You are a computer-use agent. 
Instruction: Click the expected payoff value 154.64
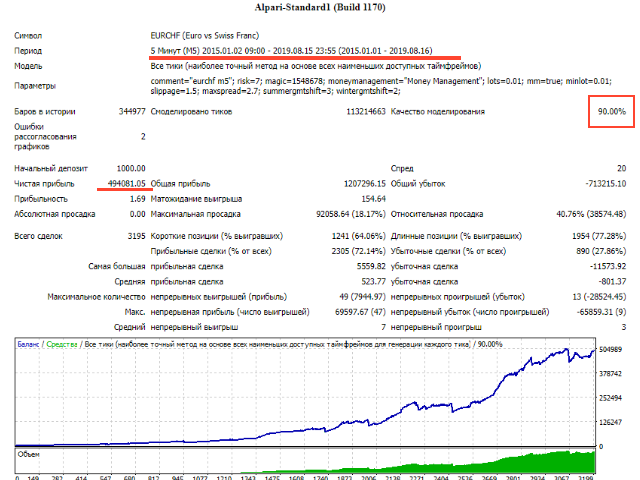click(373, 199)
